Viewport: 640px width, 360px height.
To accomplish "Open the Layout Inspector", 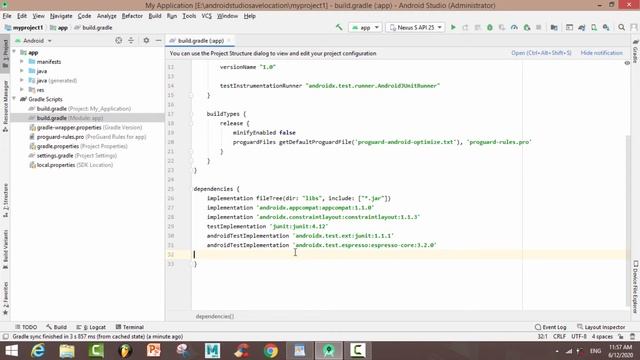I will click(x=601, y=327).
